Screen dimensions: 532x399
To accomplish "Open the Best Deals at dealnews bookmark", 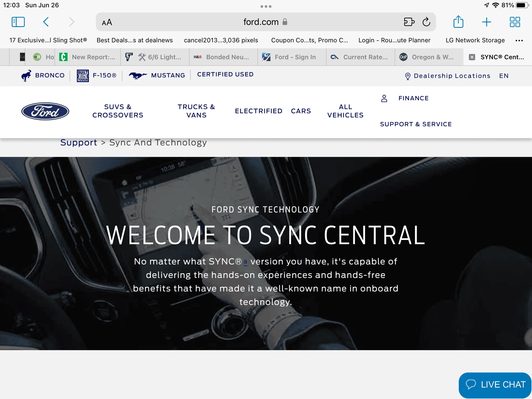I will point(135,40).
